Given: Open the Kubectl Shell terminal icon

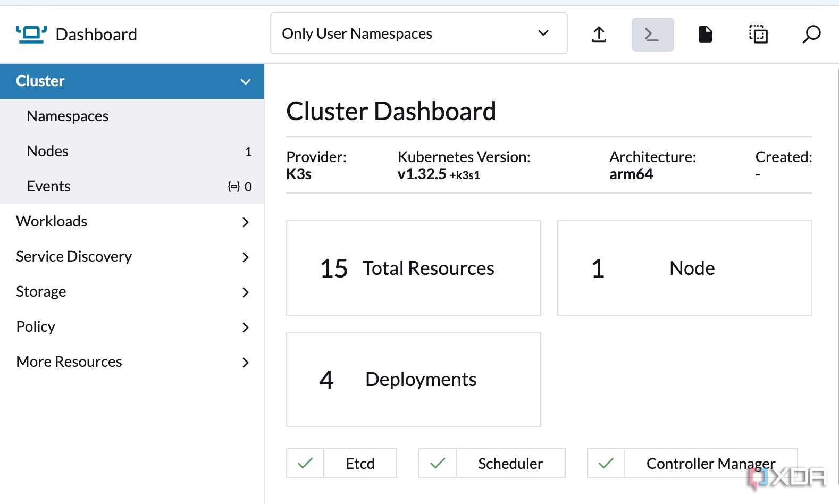Looking at the screenshot, I should click(x=652, y=35).
